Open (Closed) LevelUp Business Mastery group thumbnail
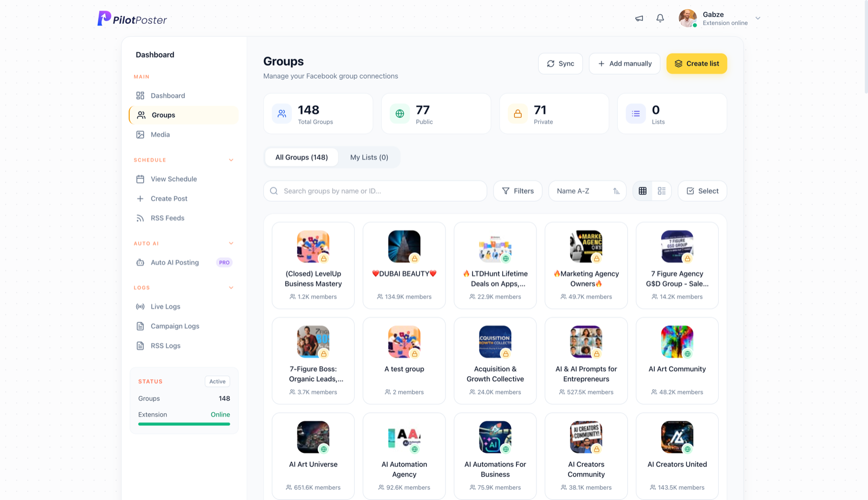 313,246
